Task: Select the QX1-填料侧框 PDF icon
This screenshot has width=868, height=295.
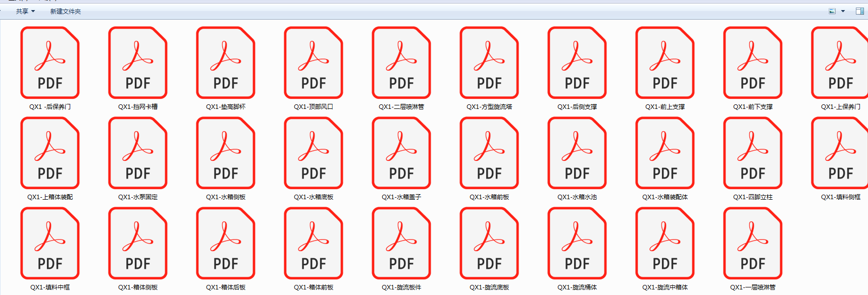Action: (x=840, y=153)
